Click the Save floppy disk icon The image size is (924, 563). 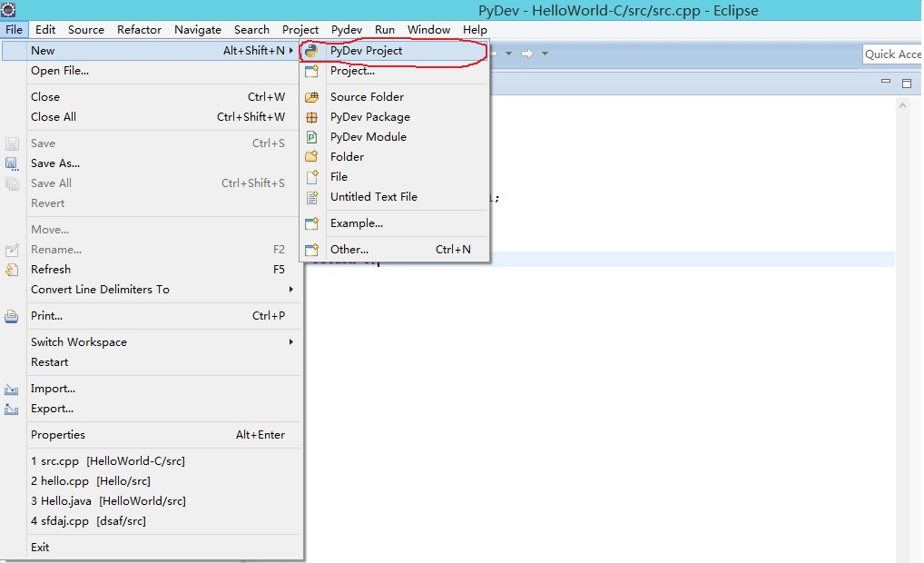pos(12,143)
